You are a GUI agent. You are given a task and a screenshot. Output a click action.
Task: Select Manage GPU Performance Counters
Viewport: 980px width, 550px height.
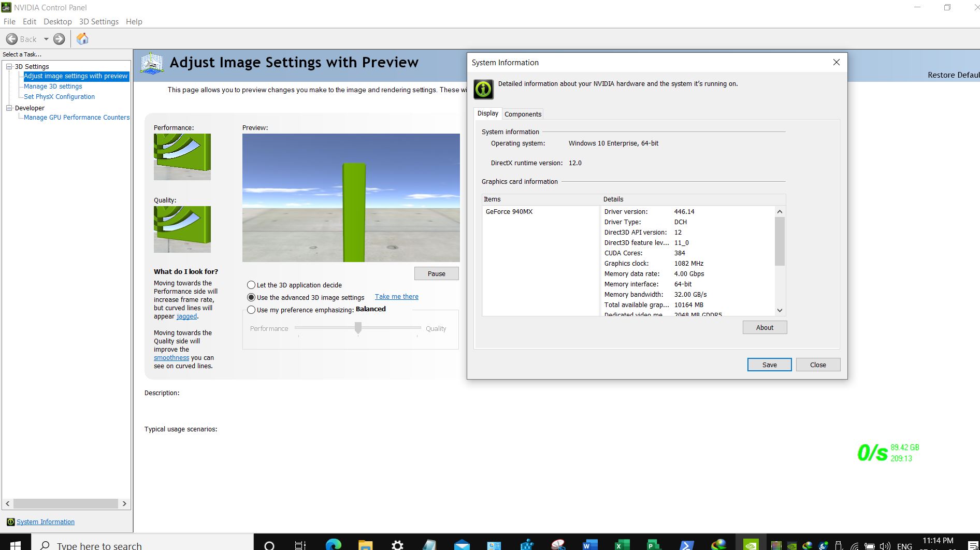click(77, 118)
